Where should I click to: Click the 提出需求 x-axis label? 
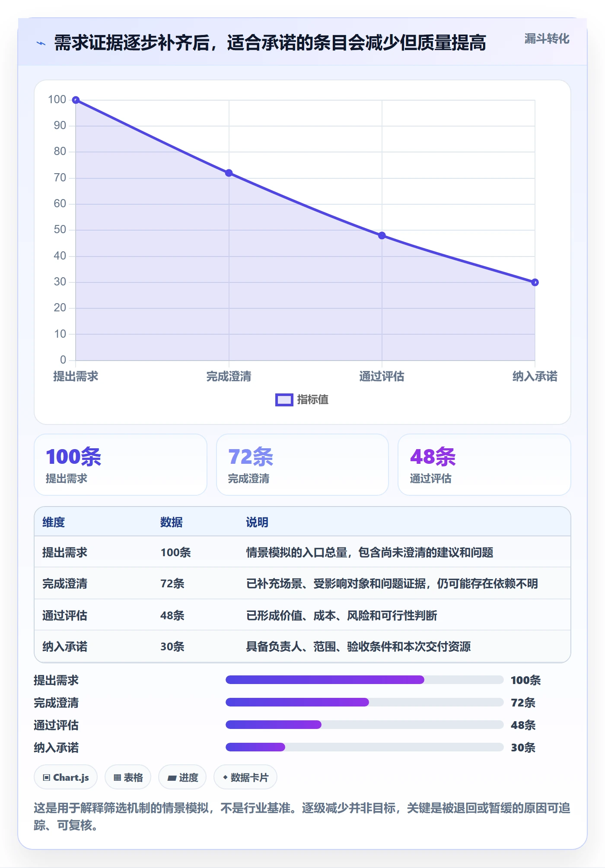tap(76, 377)
